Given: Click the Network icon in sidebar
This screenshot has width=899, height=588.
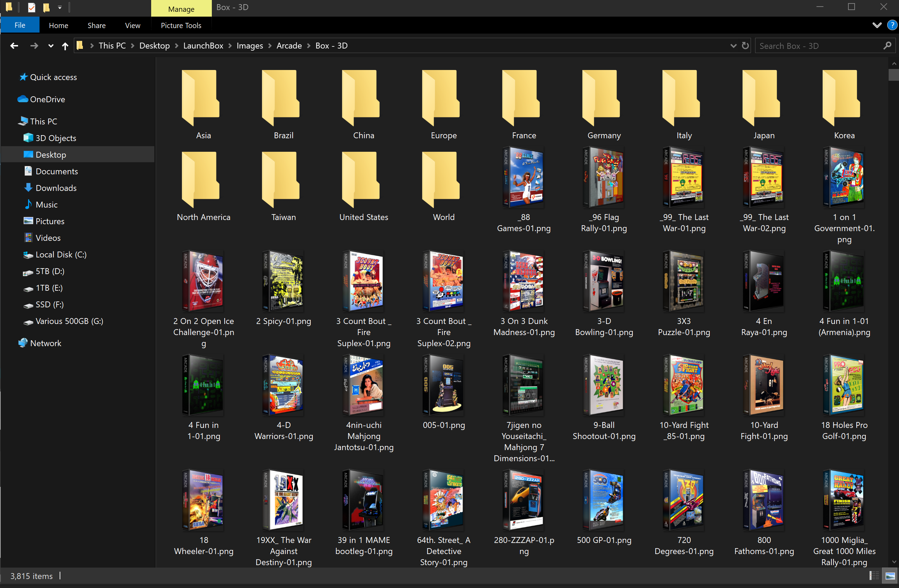Looking at the screenshot, I should (x=23, y=343).
